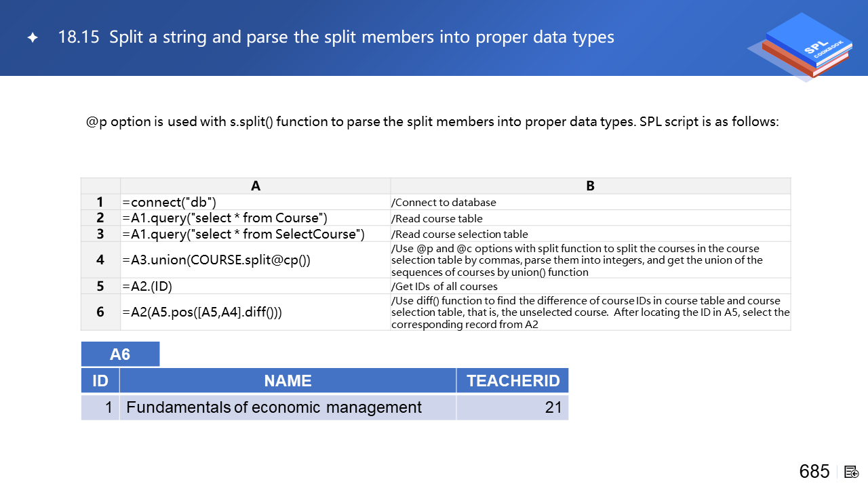Click the A6 result label
The height and width of the screenshot is (488, 868).
coord(120,354)
